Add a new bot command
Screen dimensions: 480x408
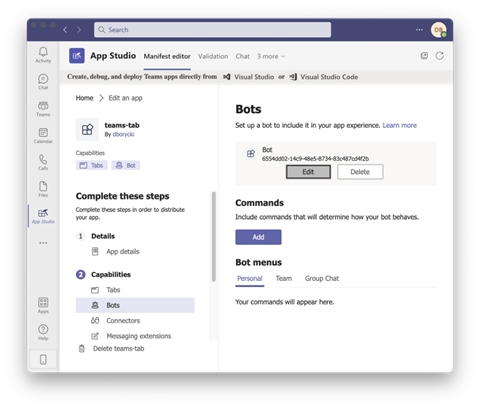258,237
